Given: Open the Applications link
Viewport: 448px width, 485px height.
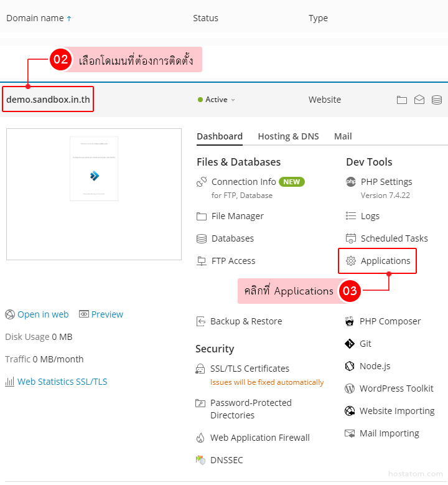Looking at the screenshot, I should (385, 261).
